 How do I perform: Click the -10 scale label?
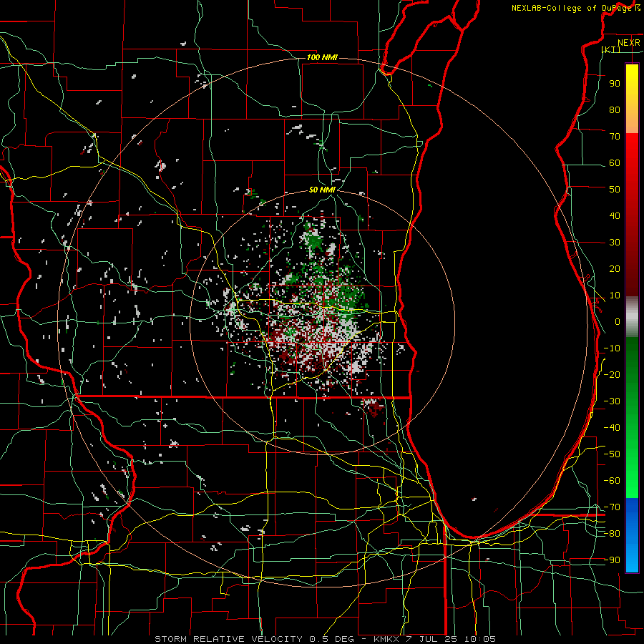(x=612, y=348)
